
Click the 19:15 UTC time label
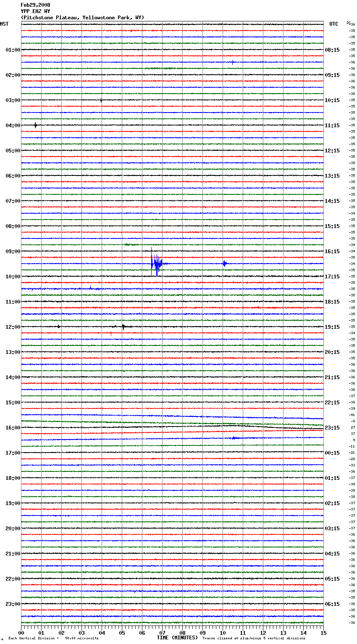point(332,327)
